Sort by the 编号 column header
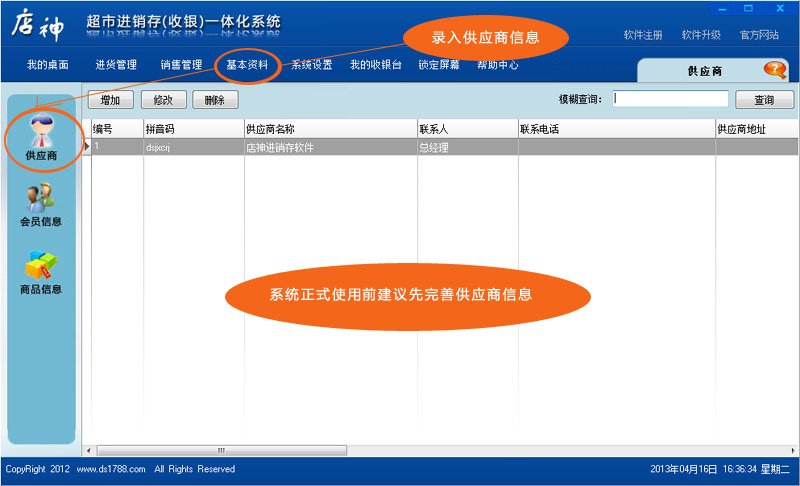Image resolution: width=800 pixels, height=486 pixels. coord(117,130)
